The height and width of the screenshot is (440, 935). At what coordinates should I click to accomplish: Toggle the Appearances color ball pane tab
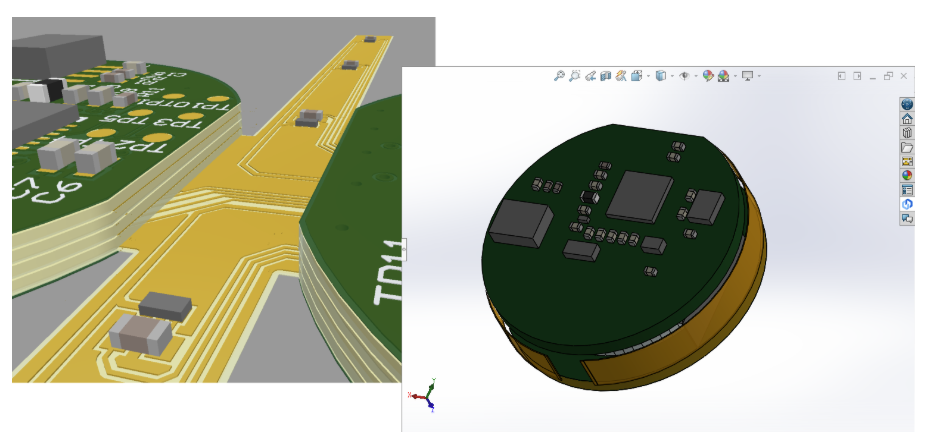907,175
